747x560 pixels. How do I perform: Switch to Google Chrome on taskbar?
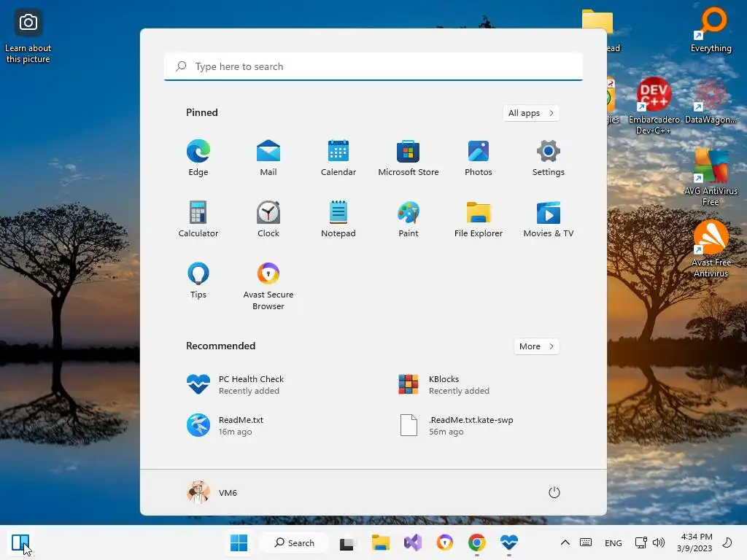477,542
